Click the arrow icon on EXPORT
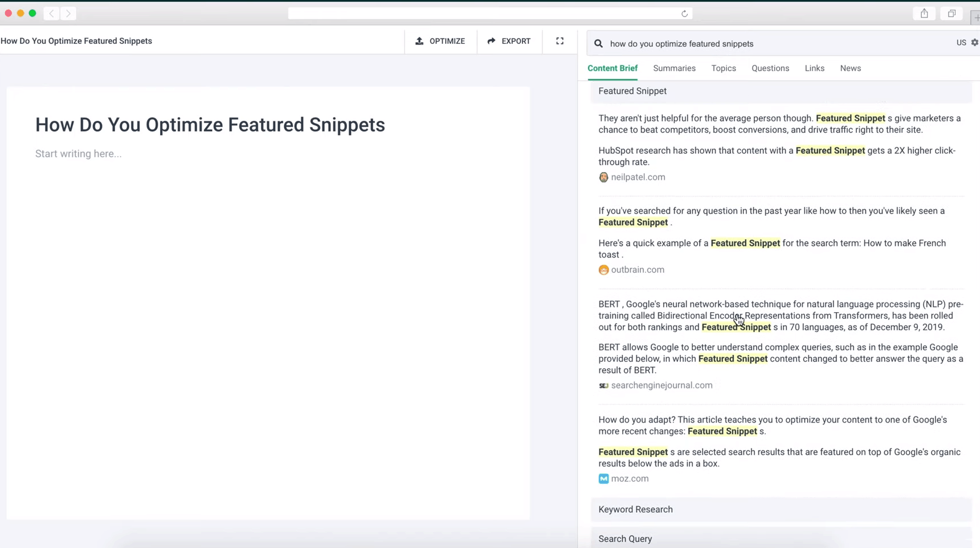980x548 pixels. [491, 41]
